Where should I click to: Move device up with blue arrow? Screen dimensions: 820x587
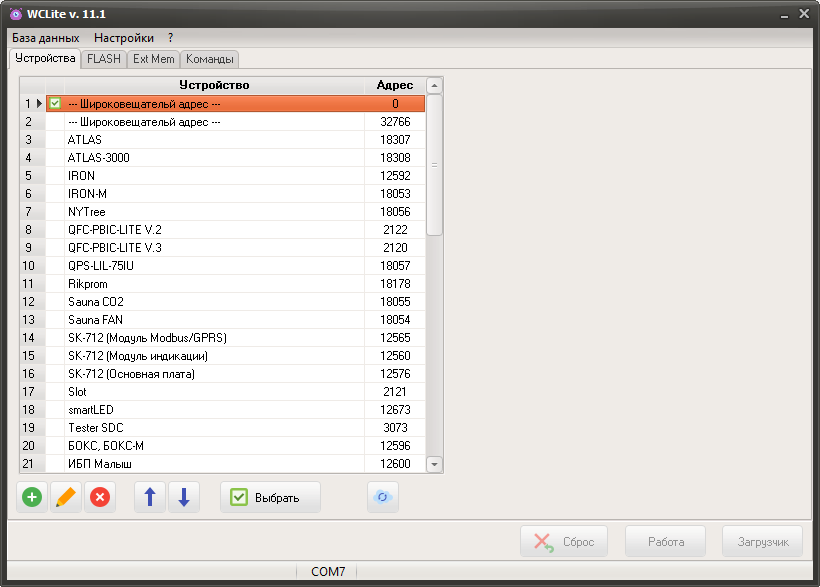pos(150,497)
